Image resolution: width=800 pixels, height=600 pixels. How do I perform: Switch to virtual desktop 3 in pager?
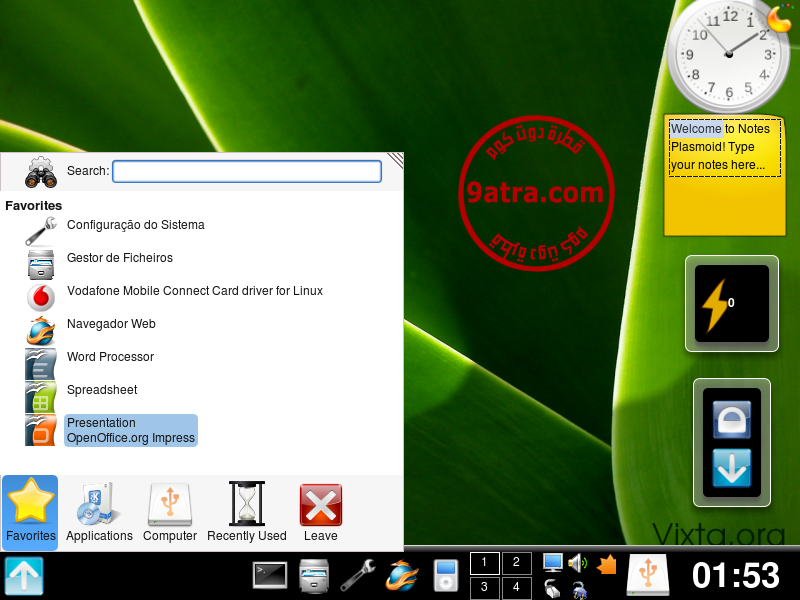[x=484, y=587]
